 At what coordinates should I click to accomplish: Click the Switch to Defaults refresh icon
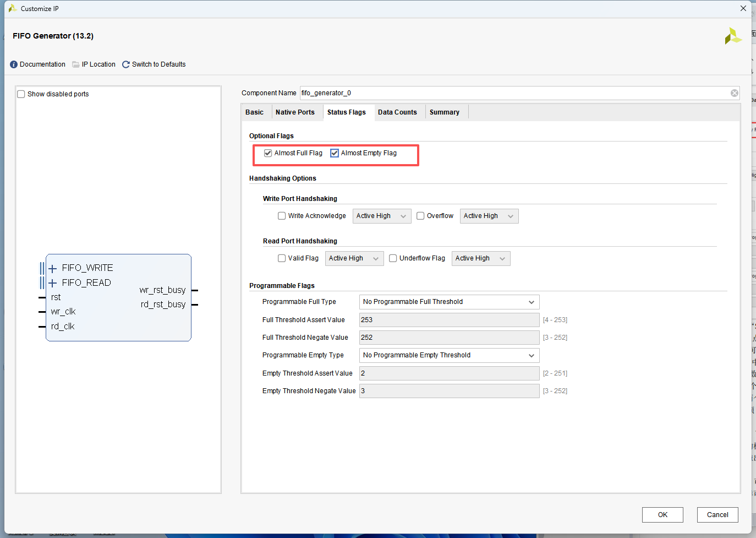(x=126, y=64)
